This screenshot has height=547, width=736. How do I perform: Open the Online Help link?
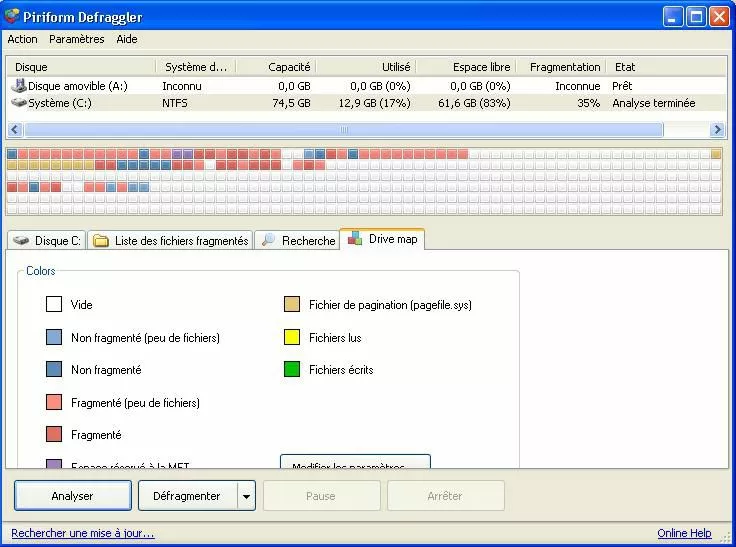pyautogui.click(x=684, y=533)
